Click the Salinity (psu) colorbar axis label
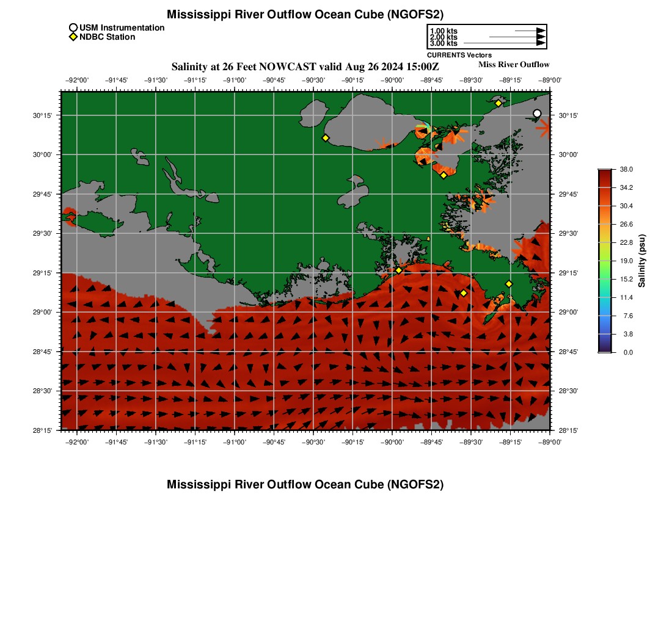This screenshot has width=672, height=641. pos(642,261)
